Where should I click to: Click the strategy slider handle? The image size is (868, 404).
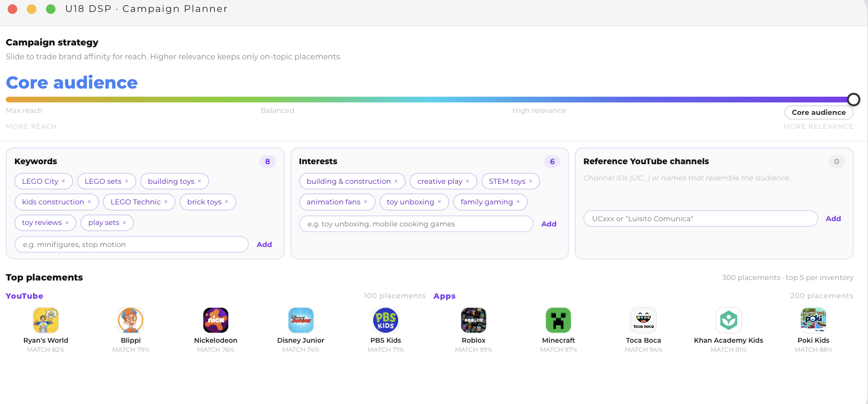tap(854, 100)
